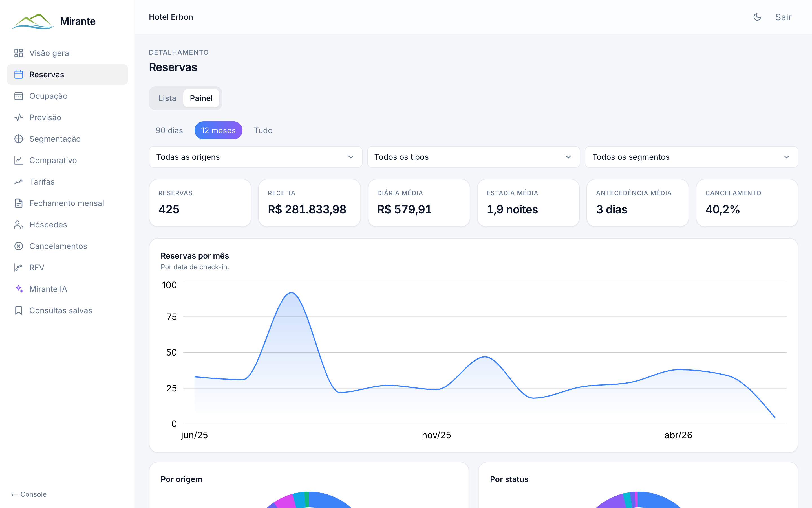Click the Visão geral dashboard icon
The height and width of the screenshot is (508, 812).
click(18, 53)
